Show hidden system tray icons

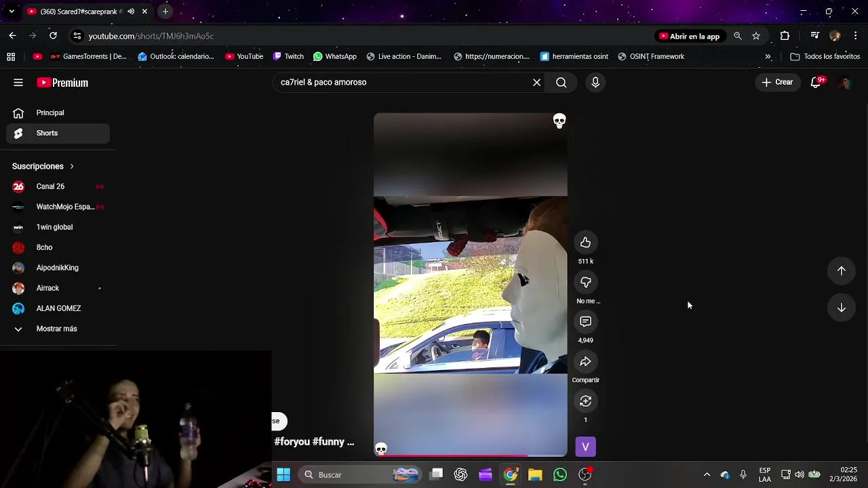click(707, 474)
